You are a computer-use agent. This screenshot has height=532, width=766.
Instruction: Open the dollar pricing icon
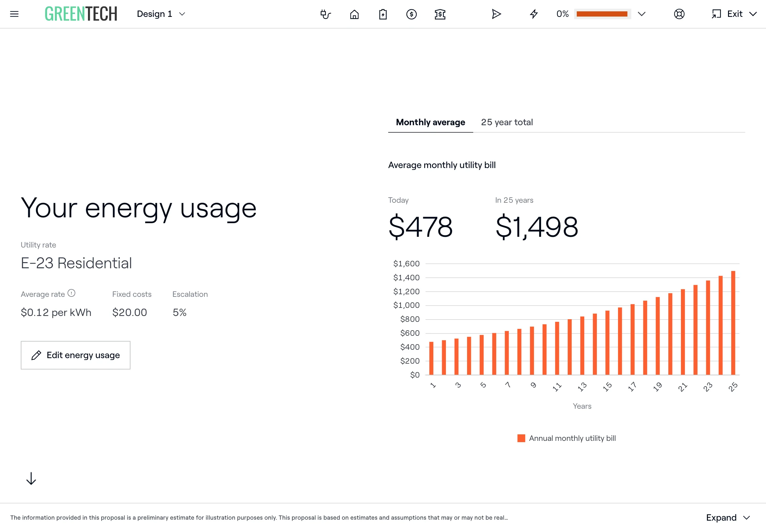pyautogui.click(x=412, y=14)
